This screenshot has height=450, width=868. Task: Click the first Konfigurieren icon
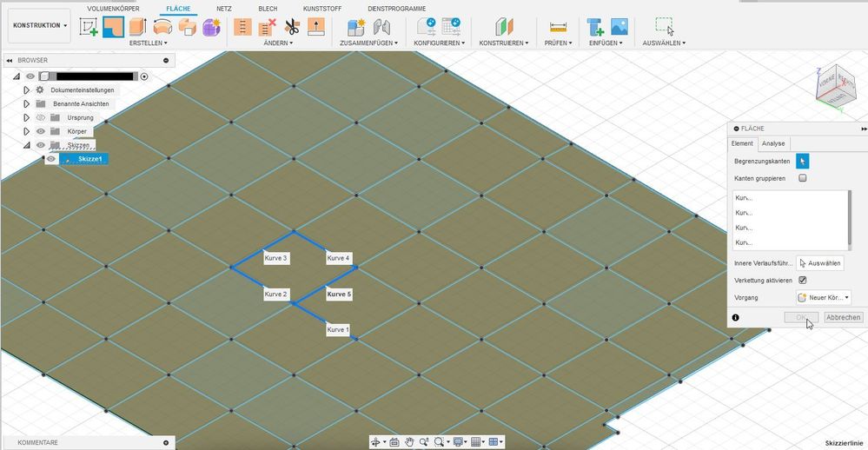click(x=427, y=27)
